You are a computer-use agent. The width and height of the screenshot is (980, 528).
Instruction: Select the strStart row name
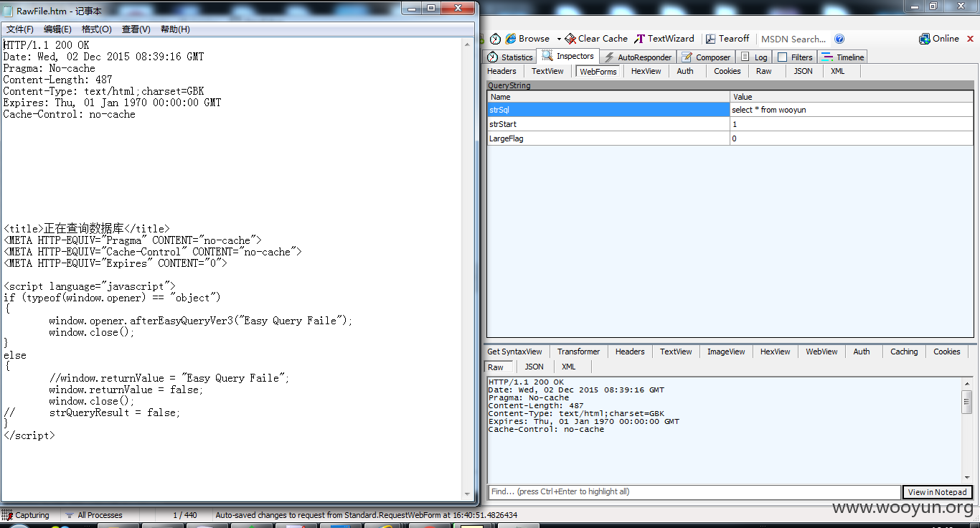coord(608,124)
